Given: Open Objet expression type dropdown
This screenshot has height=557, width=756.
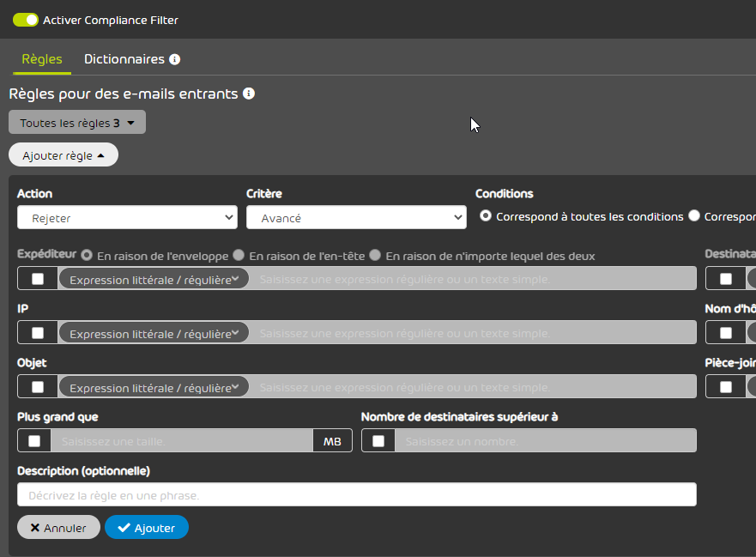Looking at the screenshot, I should (154, 387).
